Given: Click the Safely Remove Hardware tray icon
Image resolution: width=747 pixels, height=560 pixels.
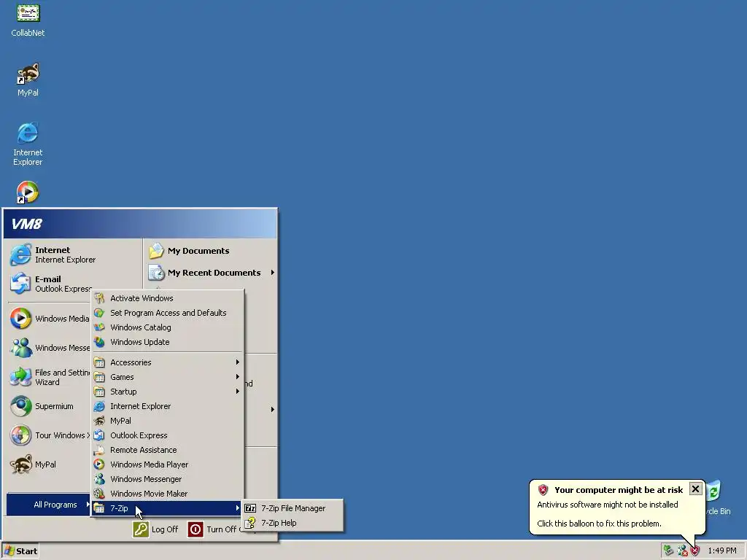Looking at the screenshot, I should [668, 551].
